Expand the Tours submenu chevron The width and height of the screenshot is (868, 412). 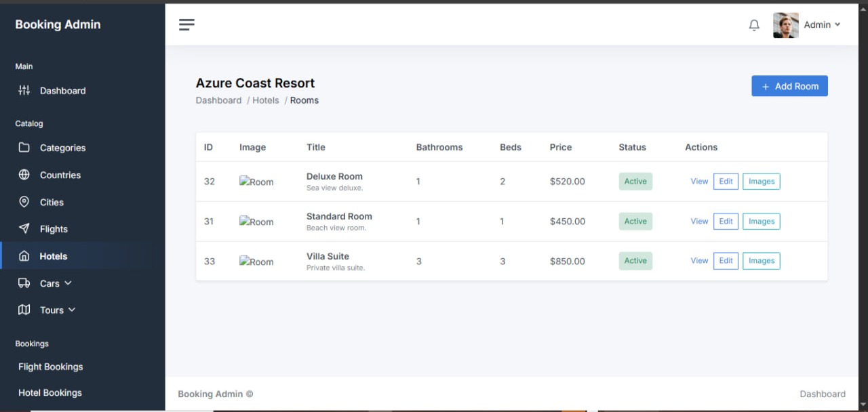tap(72, 310)
